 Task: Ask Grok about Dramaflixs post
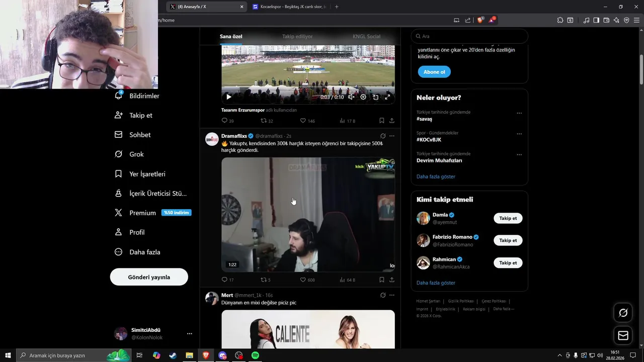[383, 136]
